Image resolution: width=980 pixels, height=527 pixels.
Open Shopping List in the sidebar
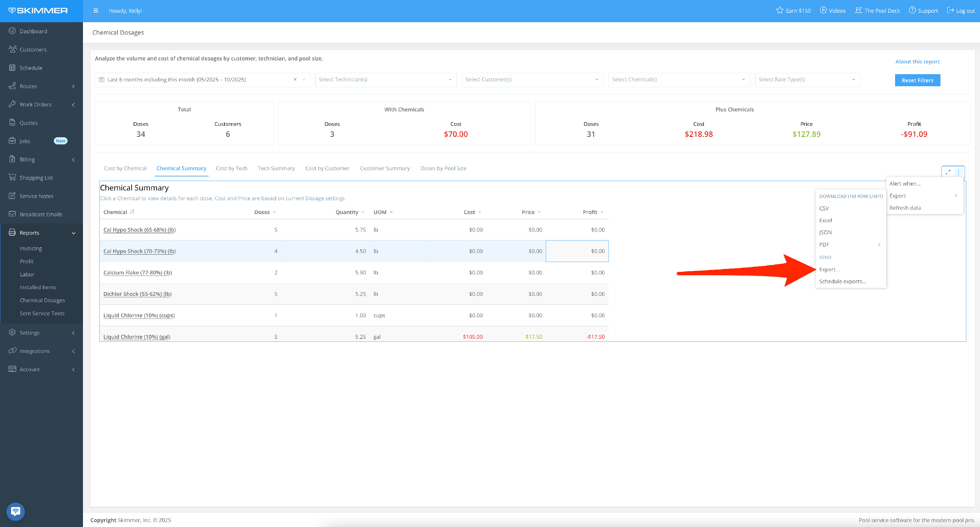tap(36, 178)
